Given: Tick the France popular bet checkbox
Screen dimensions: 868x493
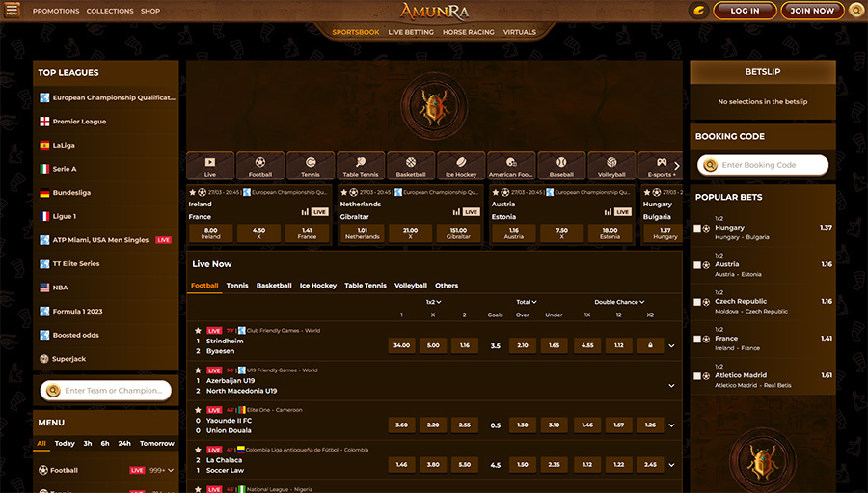Looking at the screenshot, I should [697, 339].
